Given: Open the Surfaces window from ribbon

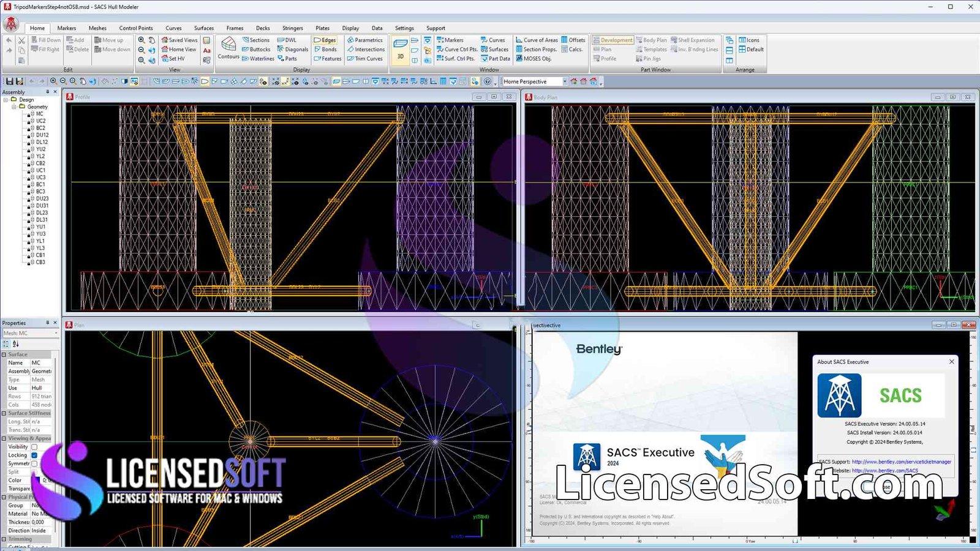Looking at the screenshot, I should point(495,50).
